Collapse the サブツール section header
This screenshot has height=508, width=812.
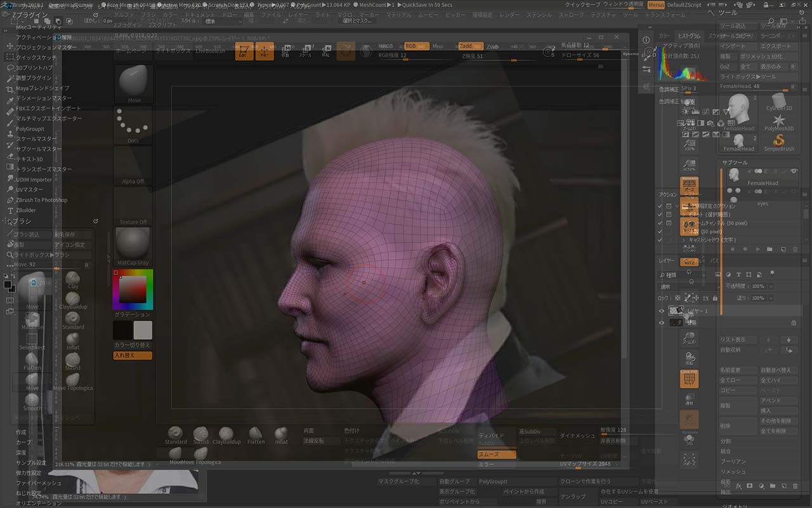tap(735, 163)
